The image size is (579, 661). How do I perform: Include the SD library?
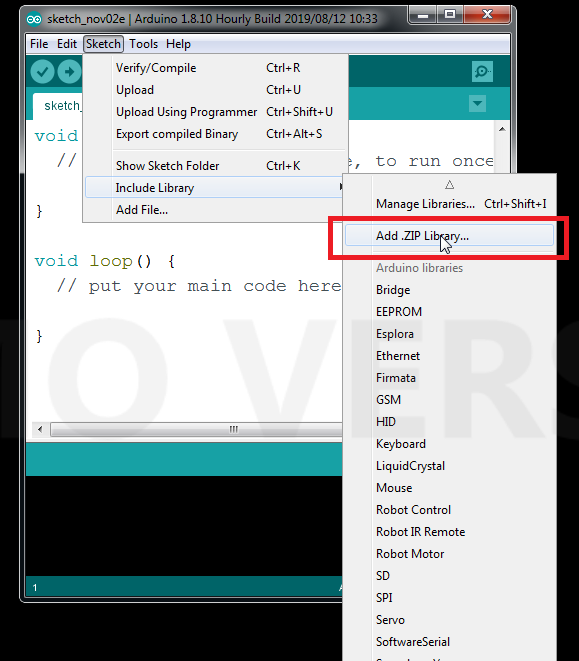pos(450,576)
